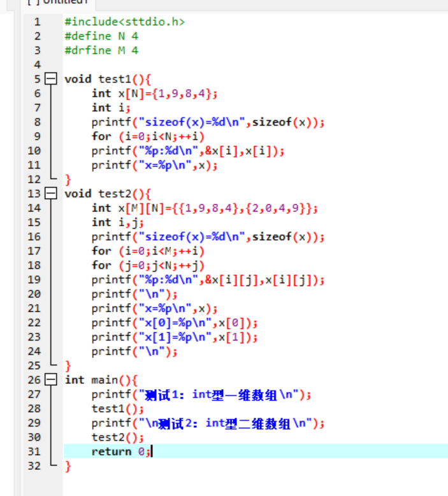Image resolution: width=448 pixels, height=496 pixels.
Task: Click closing brace of test2 on line 25
Action: pos(68,366)
